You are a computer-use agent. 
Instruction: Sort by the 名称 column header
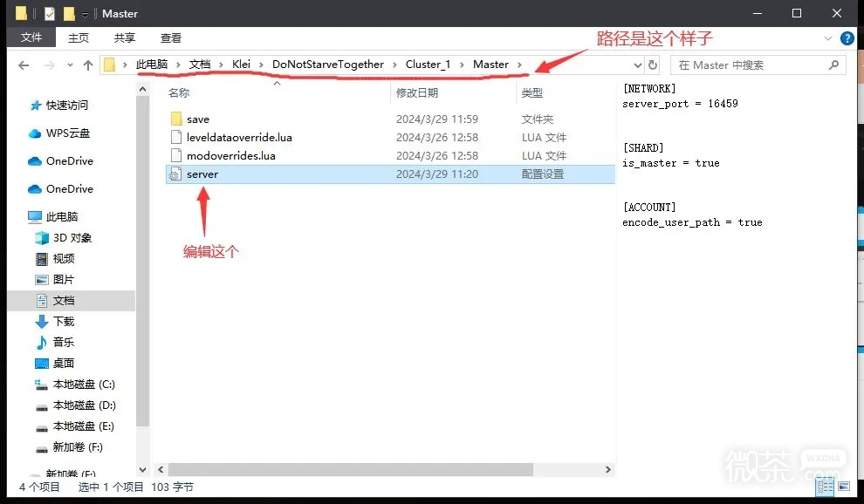179,93
